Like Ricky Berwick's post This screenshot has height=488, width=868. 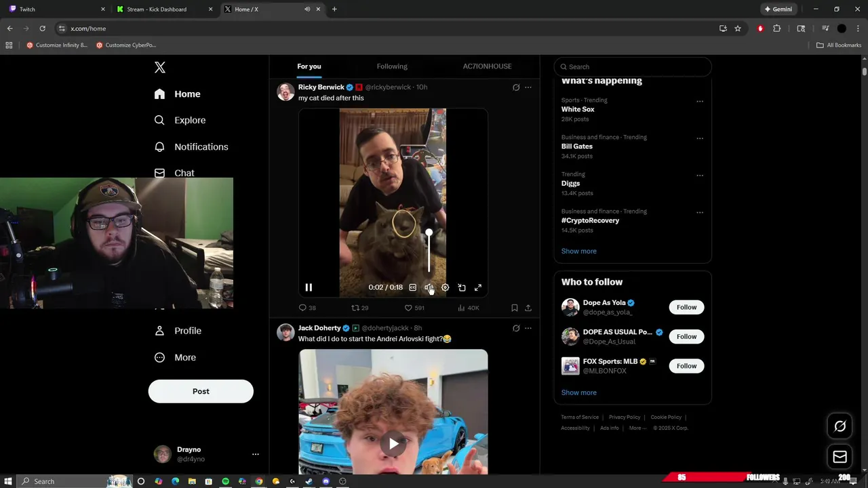(x=414, y=308)
